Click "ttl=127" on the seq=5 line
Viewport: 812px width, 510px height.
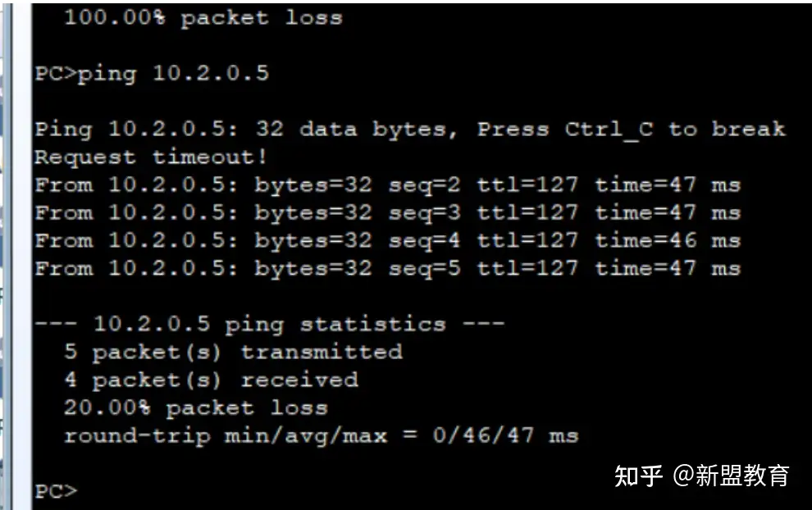coord(527,268)
